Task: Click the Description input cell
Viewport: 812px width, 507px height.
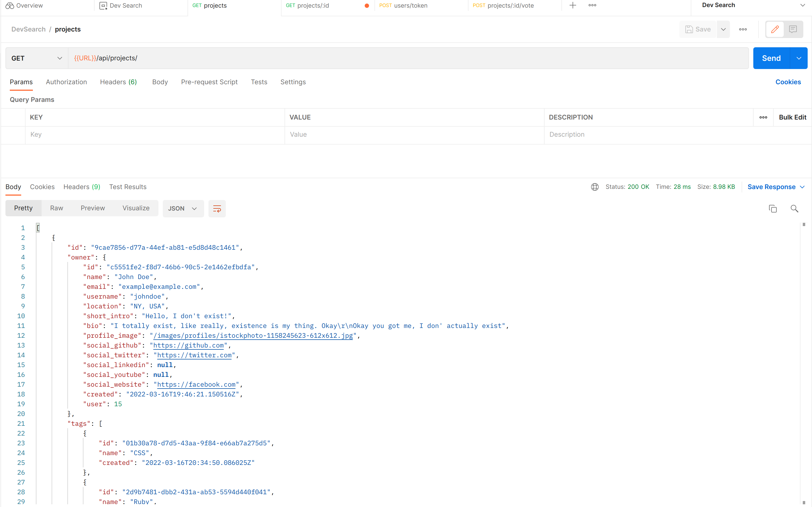Action: (677, 134)
